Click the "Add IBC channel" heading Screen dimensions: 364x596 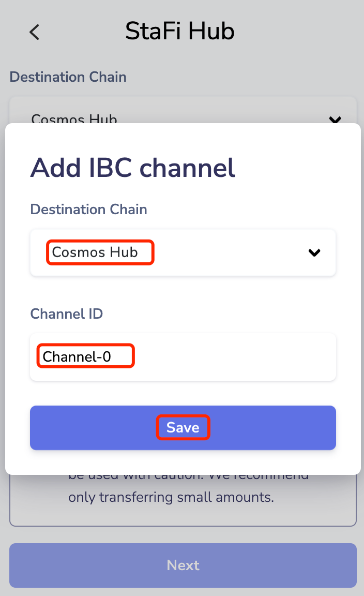[x=133, y=168]
